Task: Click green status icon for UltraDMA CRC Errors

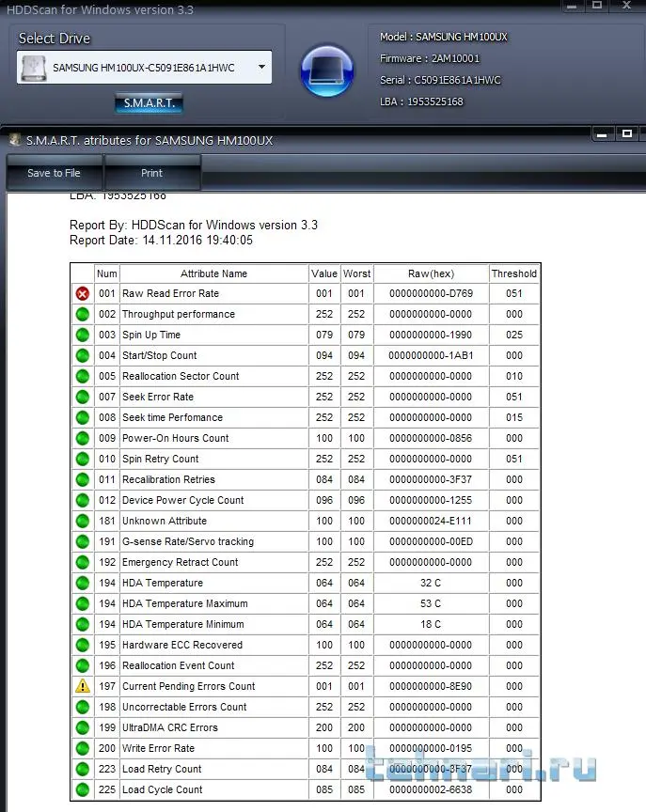Action: [x=83, y=728]
